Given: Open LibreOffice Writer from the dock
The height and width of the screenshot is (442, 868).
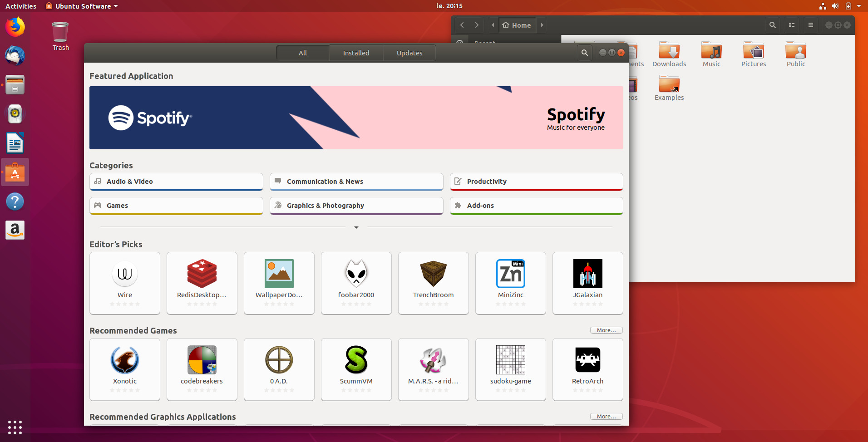Looking at the screenshot, I should (x=15, y=143).
